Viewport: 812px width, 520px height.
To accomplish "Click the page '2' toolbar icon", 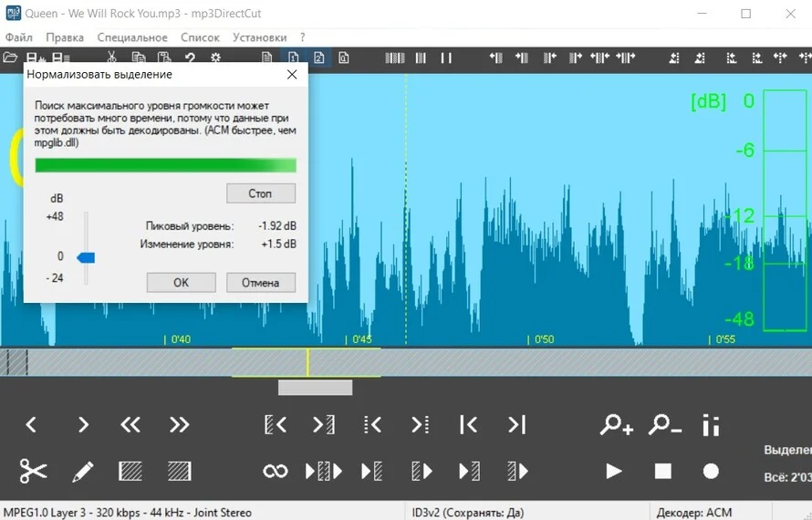I will 319,57.
